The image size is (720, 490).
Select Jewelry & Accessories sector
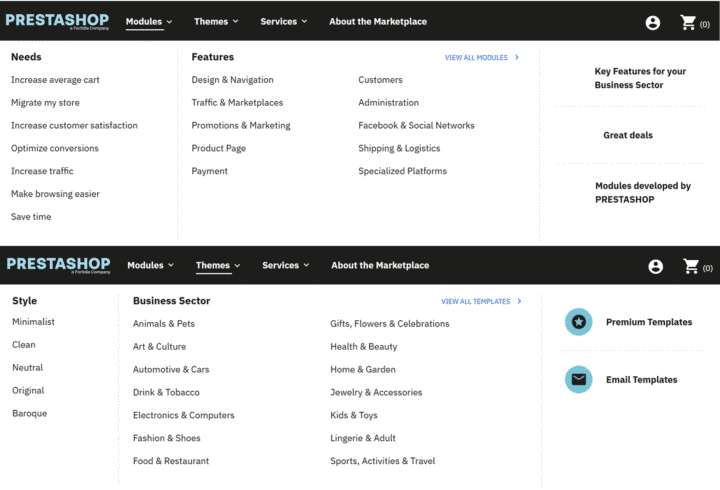click(x=376, y=393)
